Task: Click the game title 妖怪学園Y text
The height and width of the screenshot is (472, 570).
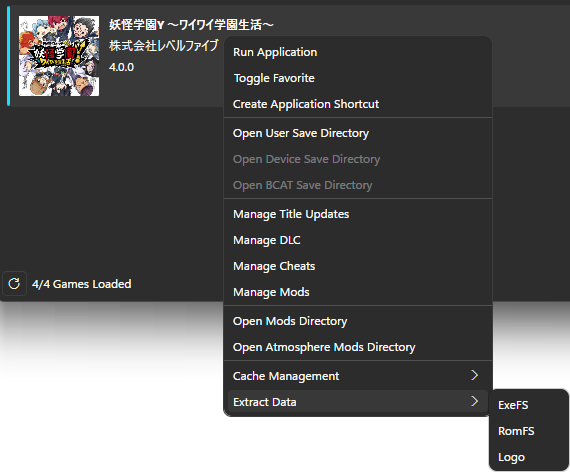Action: pos(191,25)
